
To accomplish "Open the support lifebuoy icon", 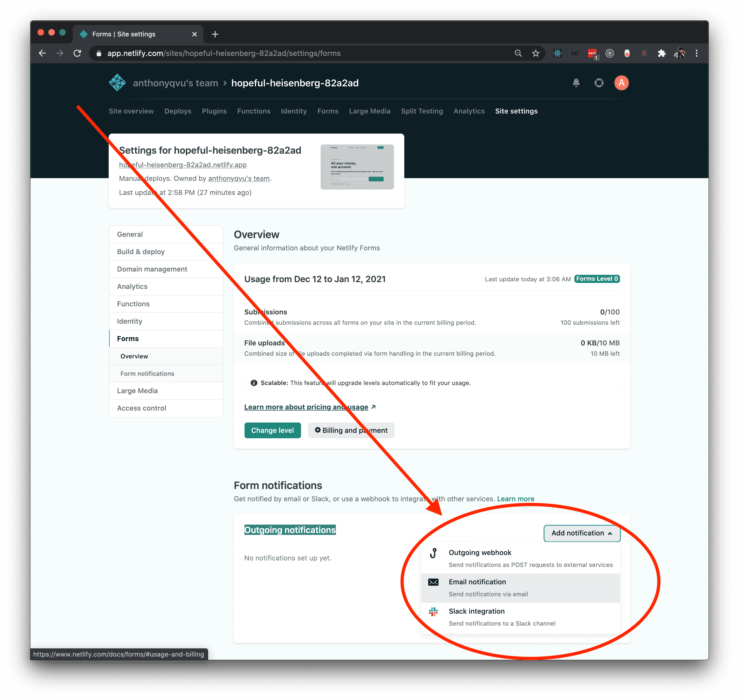I will (x=599, y=83).
